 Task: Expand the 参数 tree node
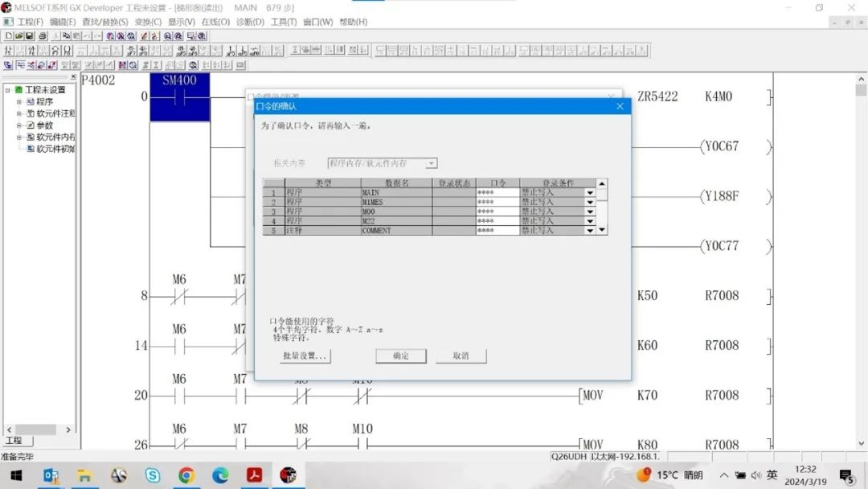(x=19, y=125)
